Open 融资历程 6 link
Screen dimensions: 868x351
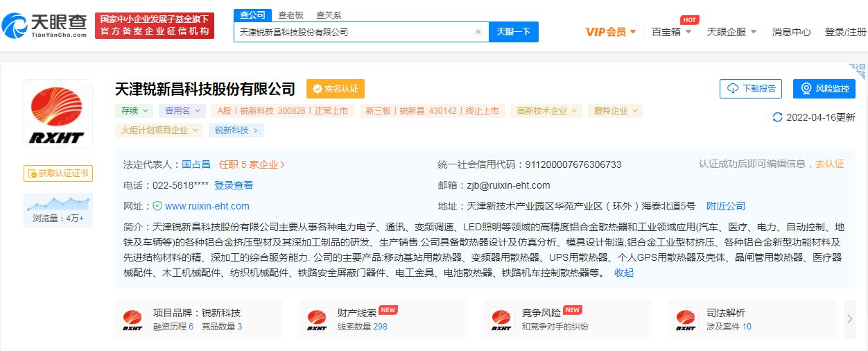tap(173, 327)
